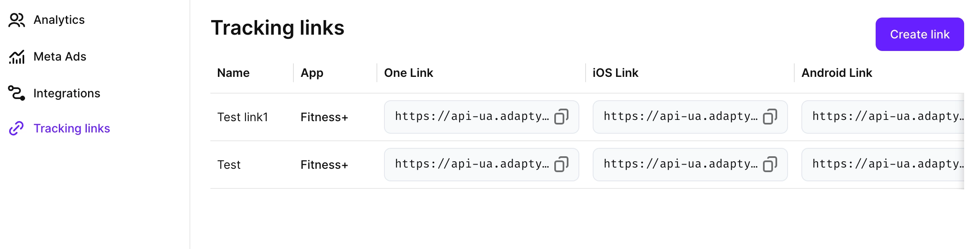Navigate to Meta Ads section

coord(60,56)
